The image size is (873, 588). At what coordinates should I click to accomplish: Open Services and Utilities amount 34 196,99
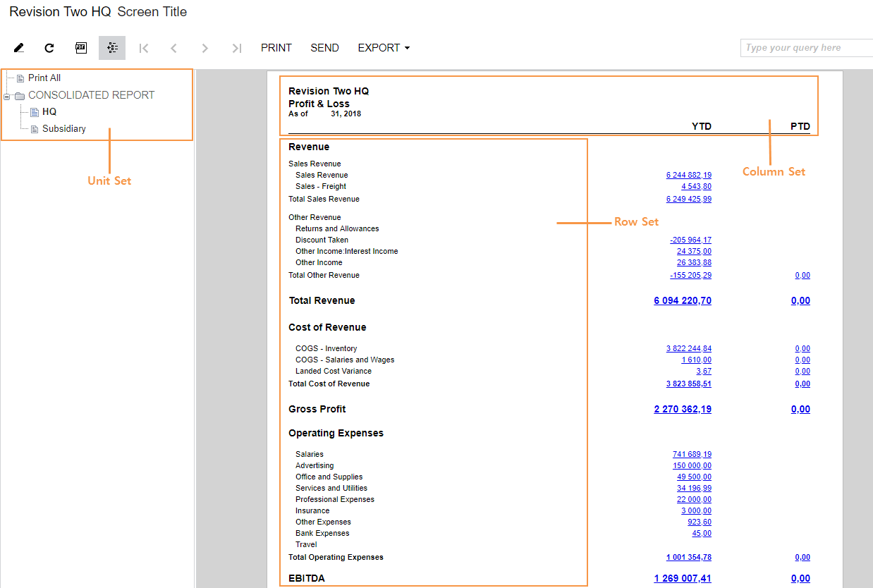tap(695, 488)
